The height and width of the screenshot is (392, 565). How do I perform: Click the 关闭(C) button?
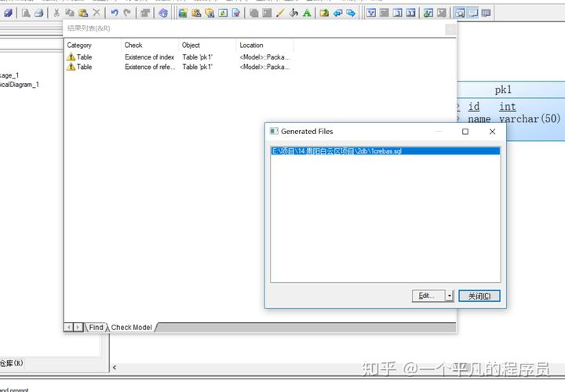[479, 296]
